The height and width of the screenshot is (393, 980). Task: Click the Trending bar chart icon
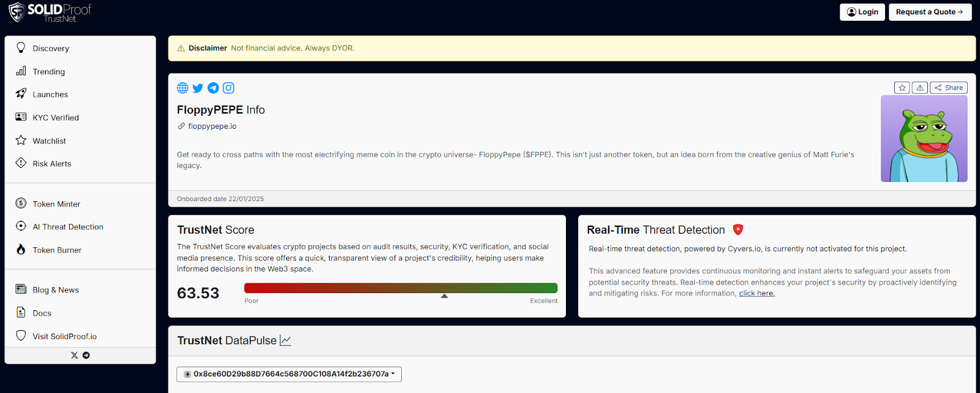(x=21, y=71)
